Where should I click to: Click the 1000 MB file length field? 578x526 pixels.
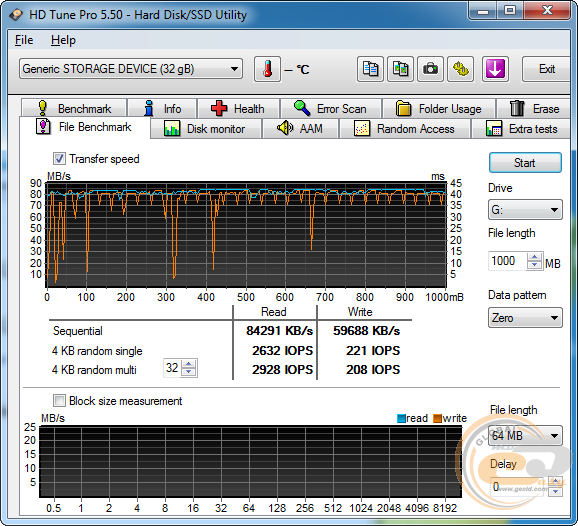point(508,261)
